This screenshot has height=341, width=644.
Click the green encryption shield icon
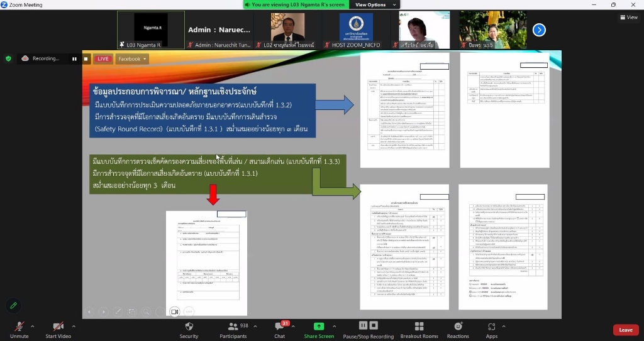[8, 58]
